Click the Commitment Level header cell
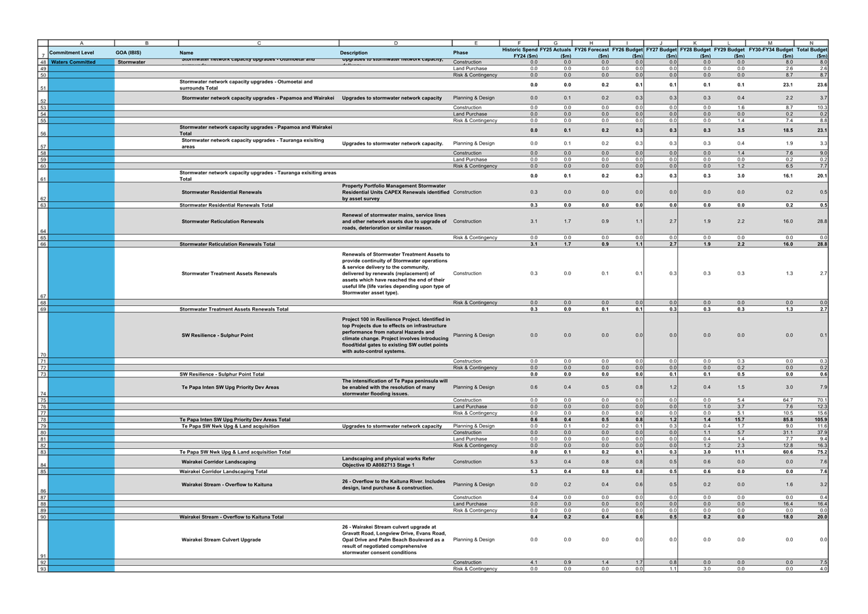This screenshot has height=614, width=868. point(72,53)
